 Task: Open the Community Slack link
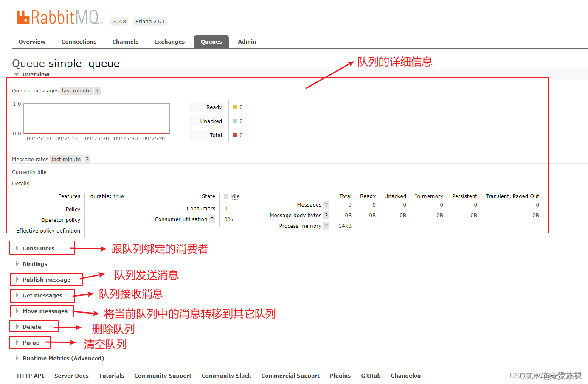(x=226, y=376)
